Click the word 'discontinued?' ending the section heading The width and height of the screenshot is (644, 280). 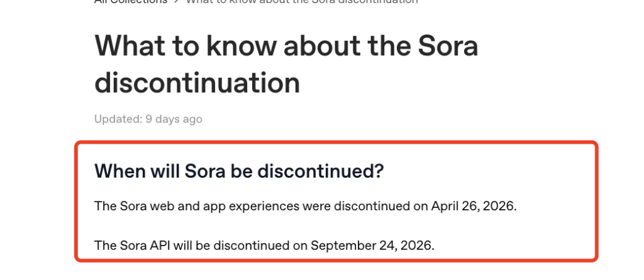click(320, 171)
